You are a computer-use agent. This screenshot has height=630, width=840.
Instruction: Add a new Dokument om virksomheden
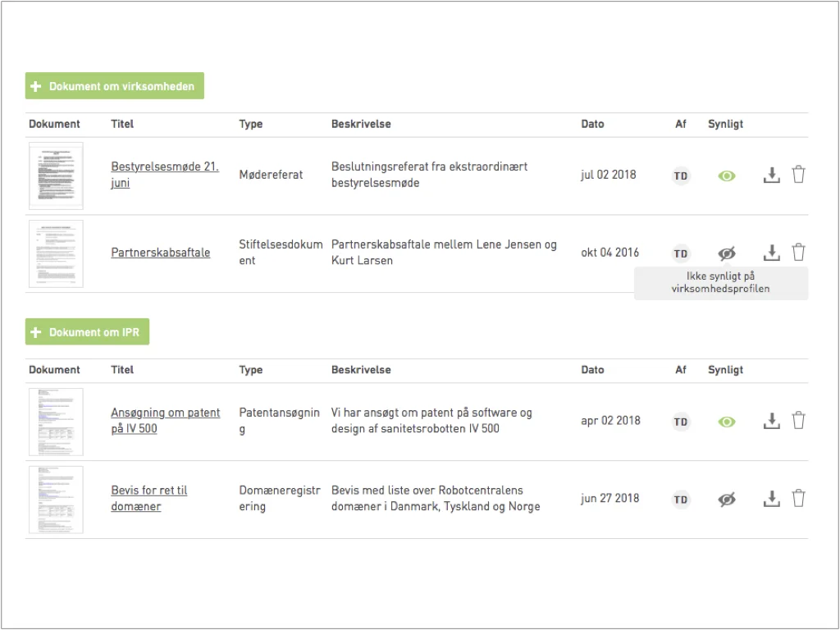(115, 86)
